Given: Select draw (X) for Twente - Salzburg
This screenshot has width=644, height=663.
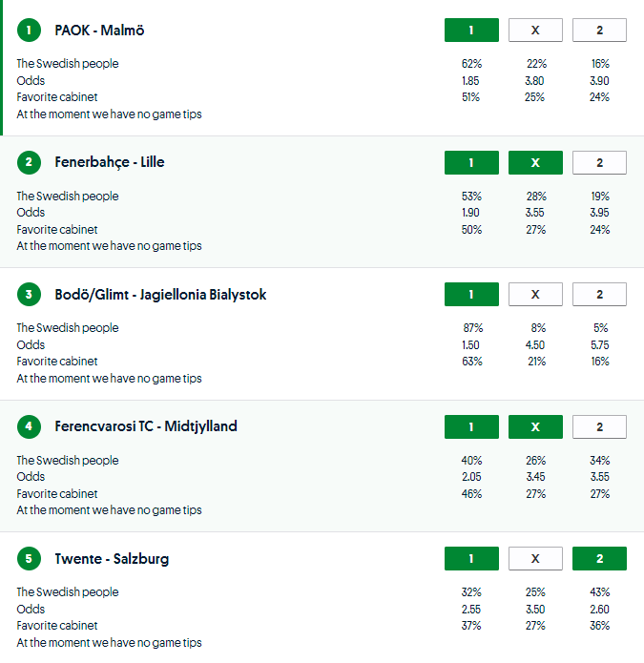Looking at the screenshot, I should coord(535,559).
